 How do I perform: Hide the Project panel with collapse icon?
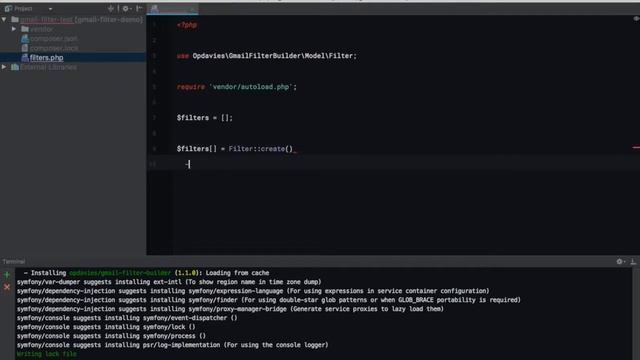pos(139,8)
